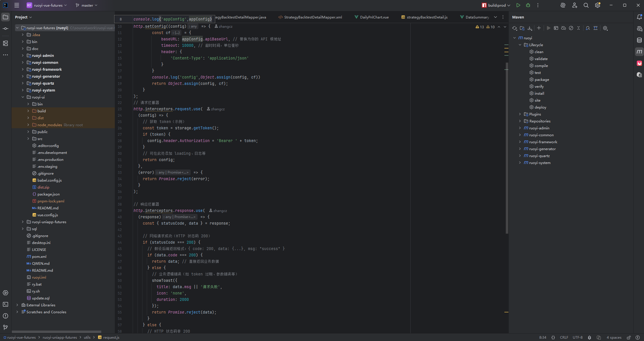Reload all Maven projects

[x=515, y=28]
